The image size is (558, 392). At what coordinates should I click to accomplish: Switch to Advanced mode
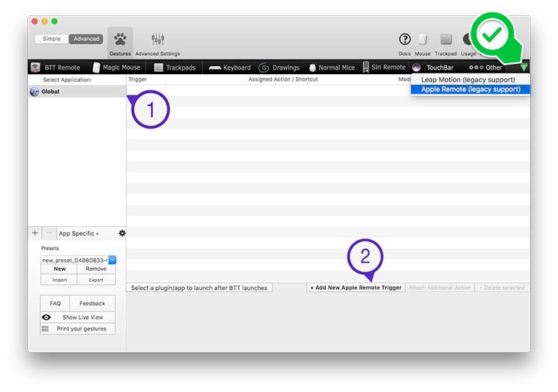[x=86, y=39]
